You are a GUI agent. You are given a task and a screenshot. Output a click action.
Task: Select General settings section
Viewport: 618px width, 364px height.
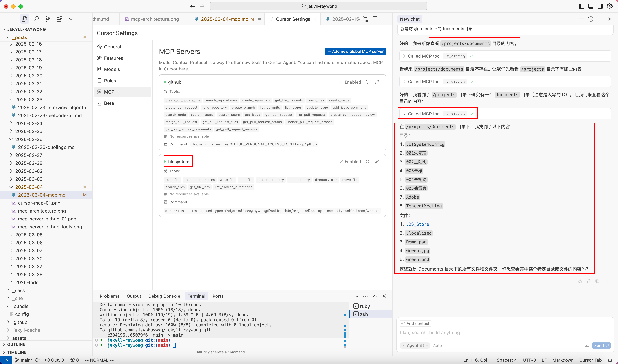(x=122, y=47)
